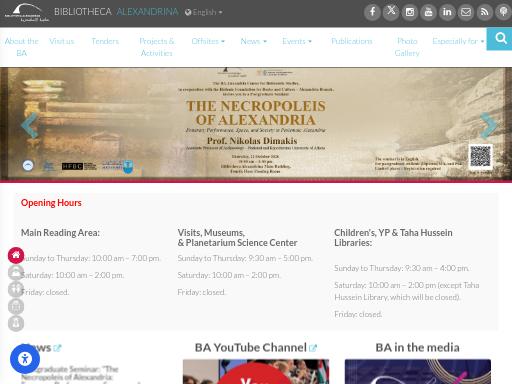512x384 pixels.
Task: Open the BA in the media thumbnail
Action: coord(418,371)
